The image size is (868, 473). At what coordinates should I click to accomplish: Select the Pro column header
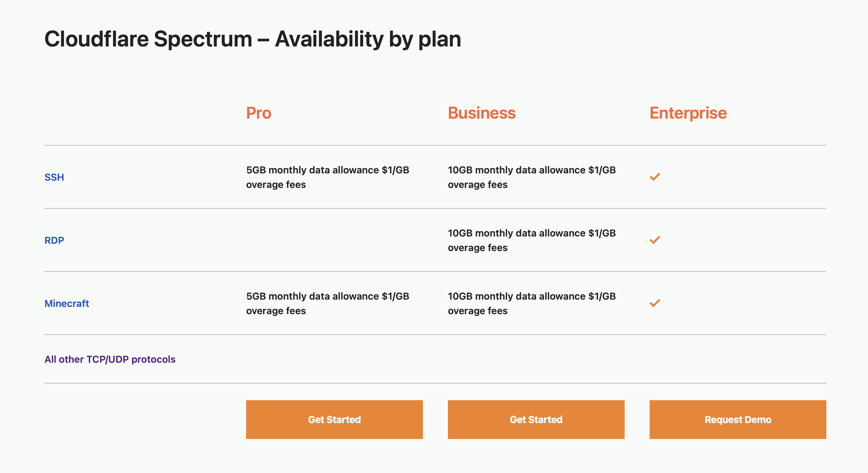(259, 112)
